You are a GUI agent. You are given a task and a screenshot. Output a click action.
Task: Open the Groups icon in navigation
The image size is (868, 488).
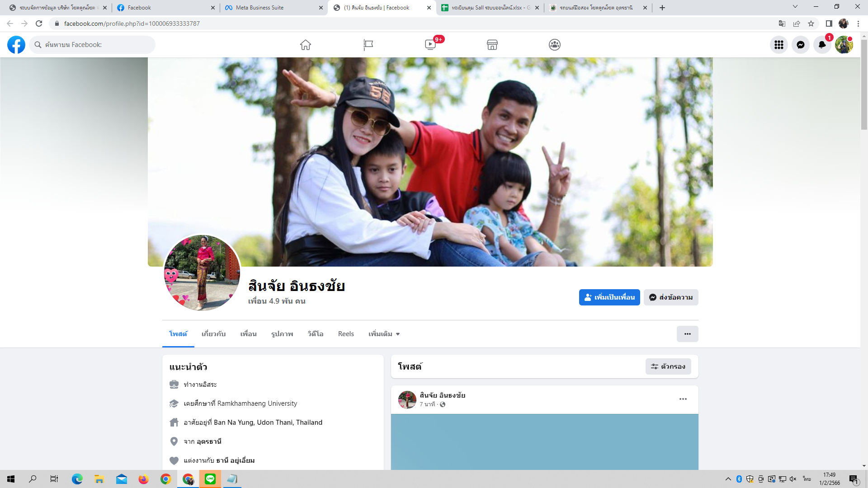555,45
